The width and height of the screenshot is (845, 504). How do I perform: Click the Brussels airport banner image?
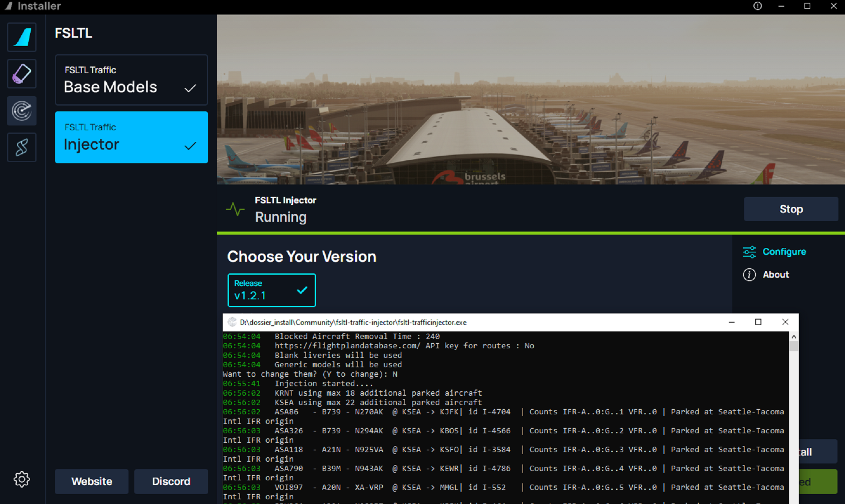coord(531,99)
